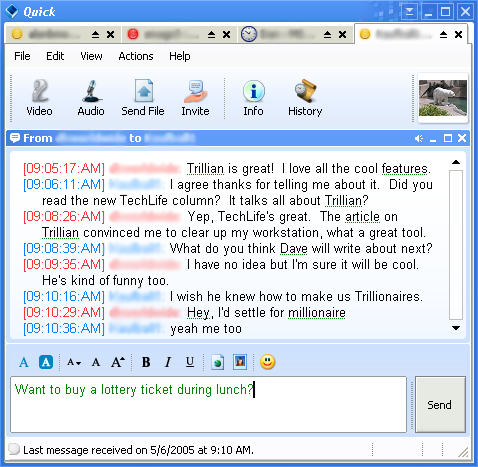Click the clock status icon on its tab
The width and height of the screenshot is (478, 467).
[249, 34]
